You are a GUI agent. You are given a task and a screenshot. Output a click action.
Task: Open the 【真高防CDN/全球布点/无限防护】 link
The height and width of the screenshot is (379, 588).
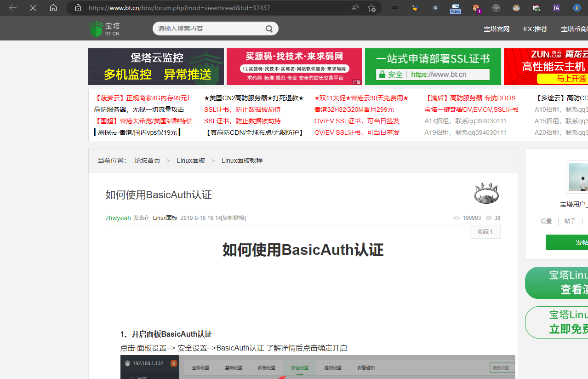255,132
